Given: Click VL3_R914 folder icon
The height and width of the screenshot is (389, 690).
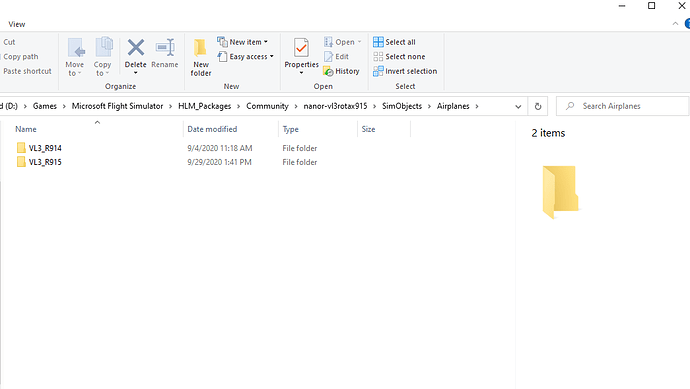Looking at the screenshot, I should [21, 148].
